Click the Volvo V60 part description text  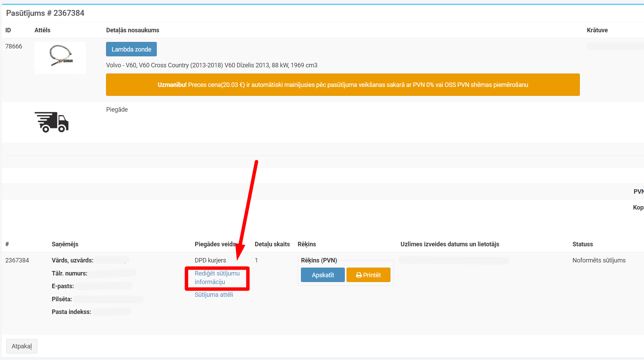211,65
